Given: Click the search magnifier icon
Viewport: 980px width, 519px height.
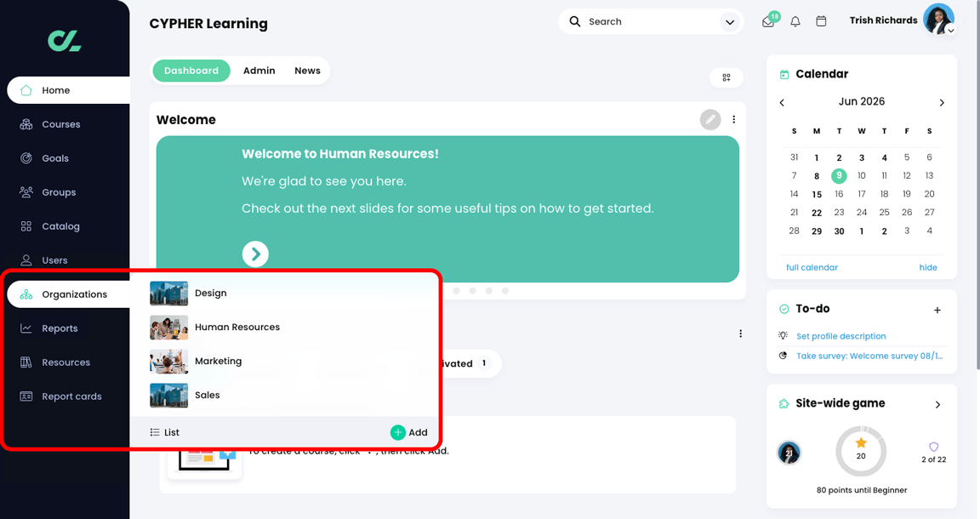Looking at the screenshot, I should [x=575, y=21].
